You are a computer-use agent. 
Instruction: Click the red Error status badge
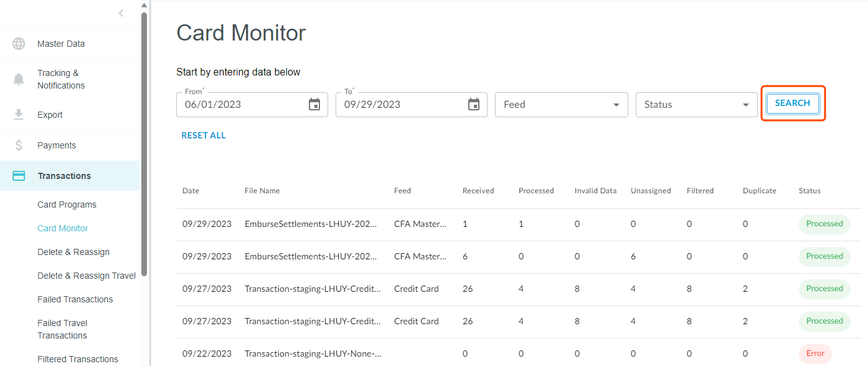pyautogui.click(x=815, y=354)
